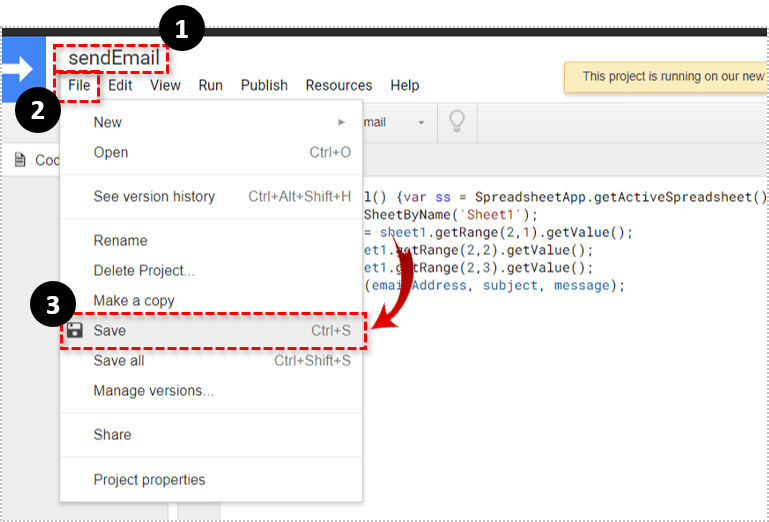This screenshot has width=769, height=522.
Task: Click the lightbulb debug icon in toolbar
Action: (456, 122)
